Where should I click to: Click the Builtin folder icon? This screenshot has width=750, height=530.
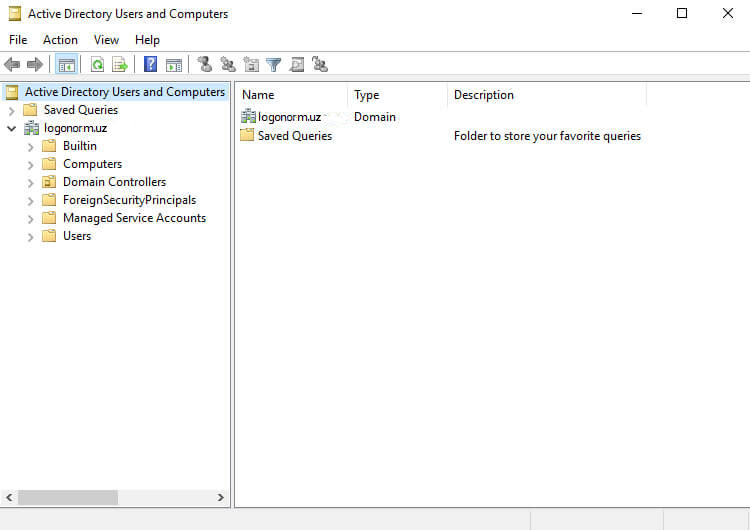(49, 145)
